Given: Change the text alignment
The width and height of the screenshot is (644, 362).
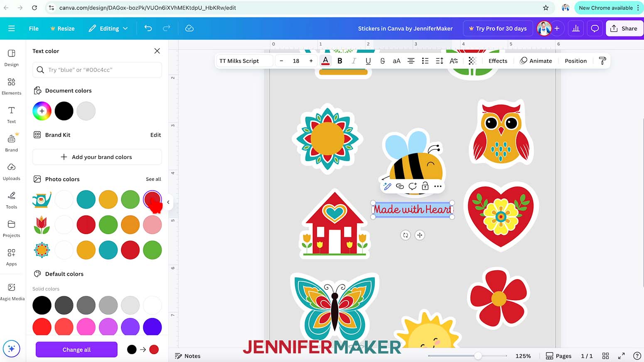Looking at the screenshot, I should pos(411,61).
